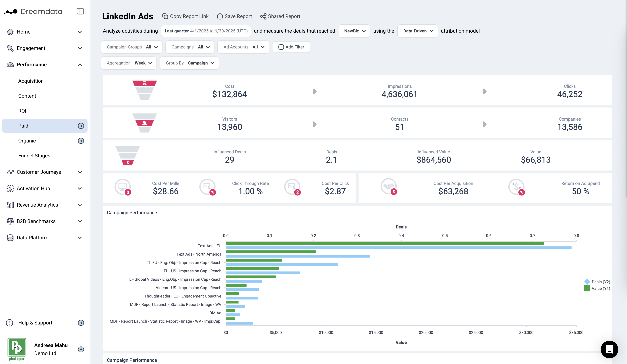Expand the Revenue Analytics chevron

pos(80,205)
